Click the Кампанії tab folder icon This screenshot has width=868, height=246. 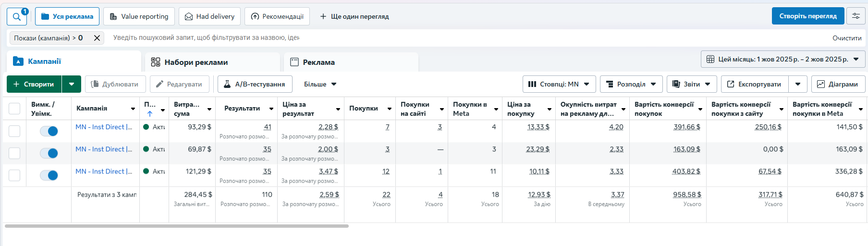(18, 61)
